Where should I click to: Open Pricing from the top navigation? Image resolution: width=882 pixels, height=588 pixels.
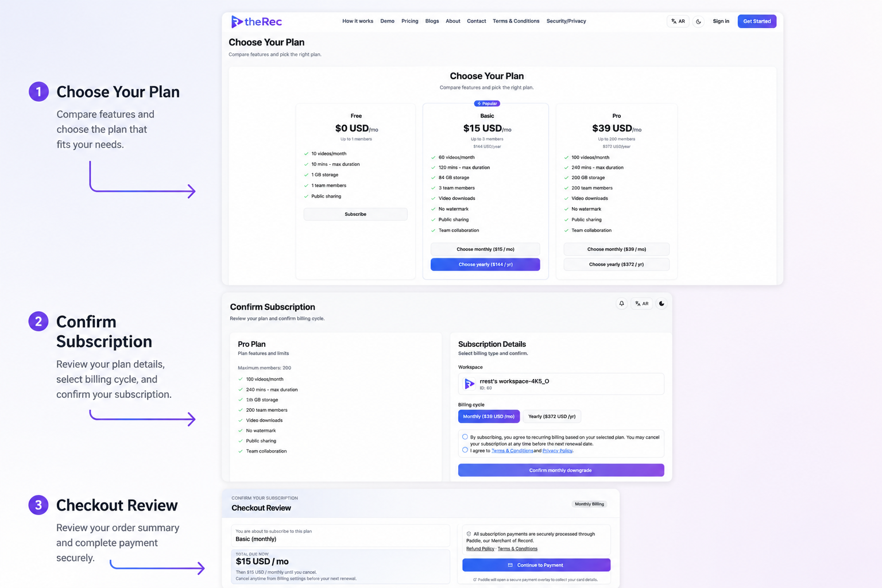coord(410,21)
